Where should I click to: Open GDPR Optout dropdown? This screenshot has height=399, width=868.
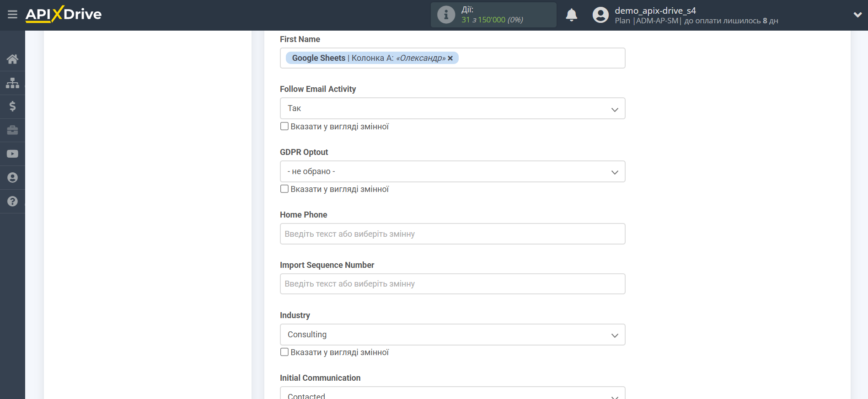click(452, 171)
